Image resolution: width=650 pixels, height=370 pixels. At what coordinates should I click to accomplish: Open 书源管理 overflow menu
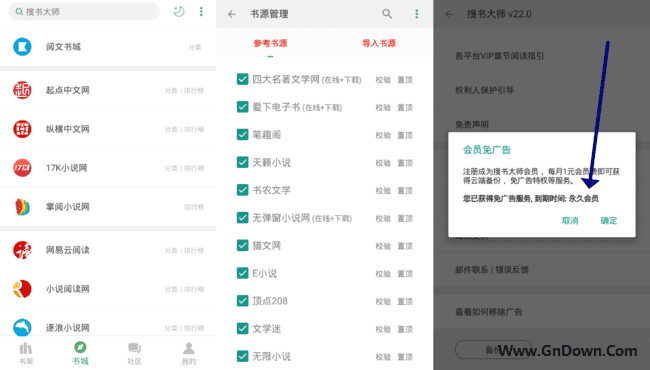417,14
